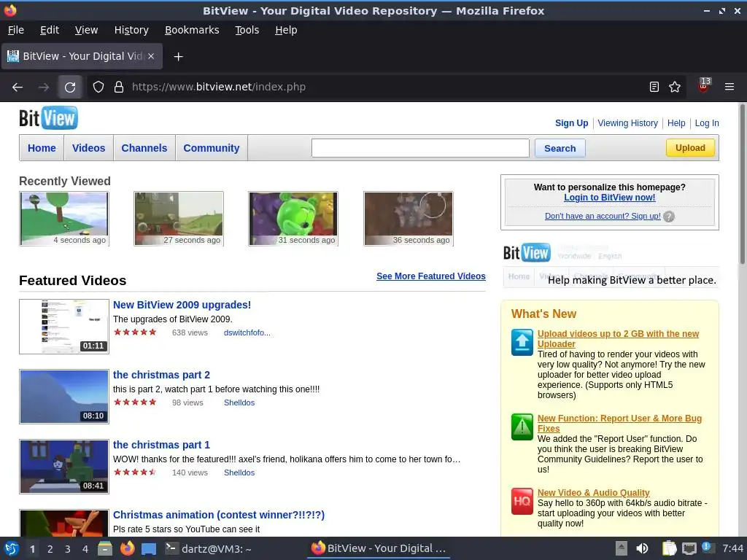747x560 pixels.
Task: Open the taskbar start menu icon
Action: pos(12,548)
